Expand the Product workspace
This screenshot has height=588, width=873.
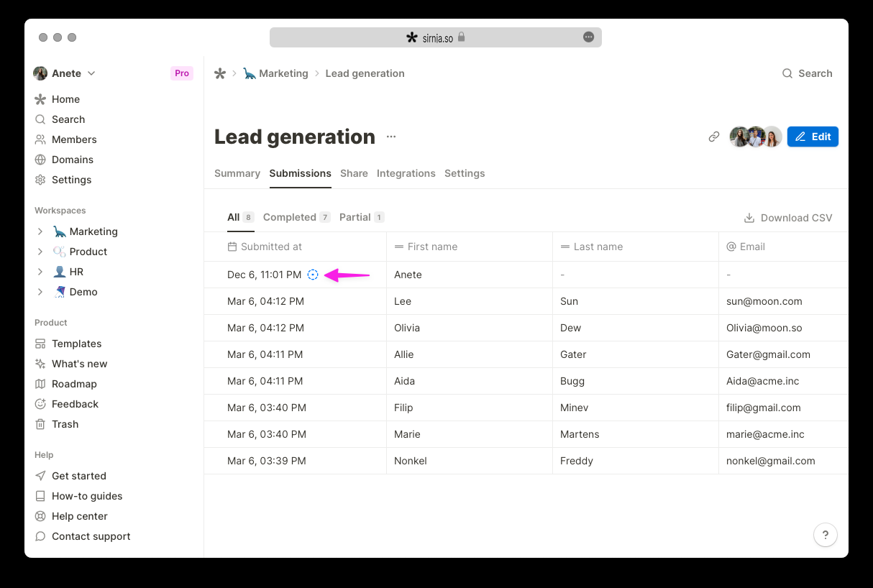click(40, 252)
